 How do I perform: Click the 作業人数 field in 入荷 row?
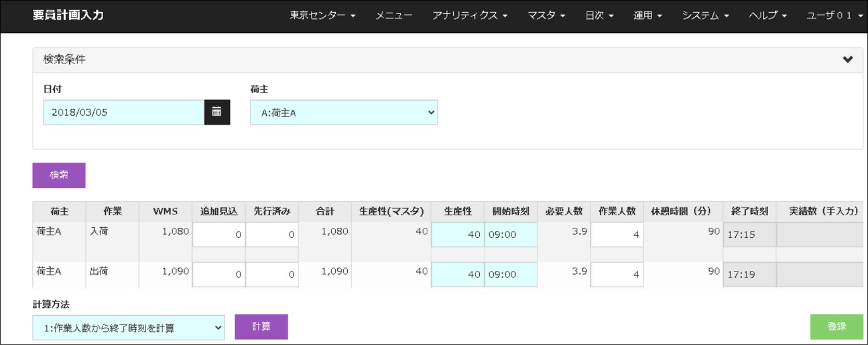point(616,235)
